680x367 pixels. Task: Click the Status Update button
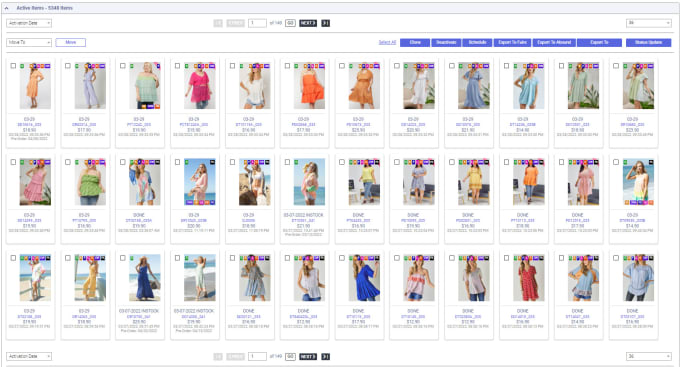pos(648,43)
